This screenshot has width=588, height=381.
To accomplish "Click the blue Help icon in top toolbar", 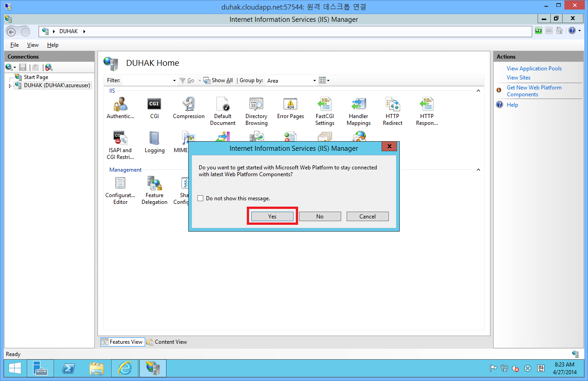I will 572,31.
